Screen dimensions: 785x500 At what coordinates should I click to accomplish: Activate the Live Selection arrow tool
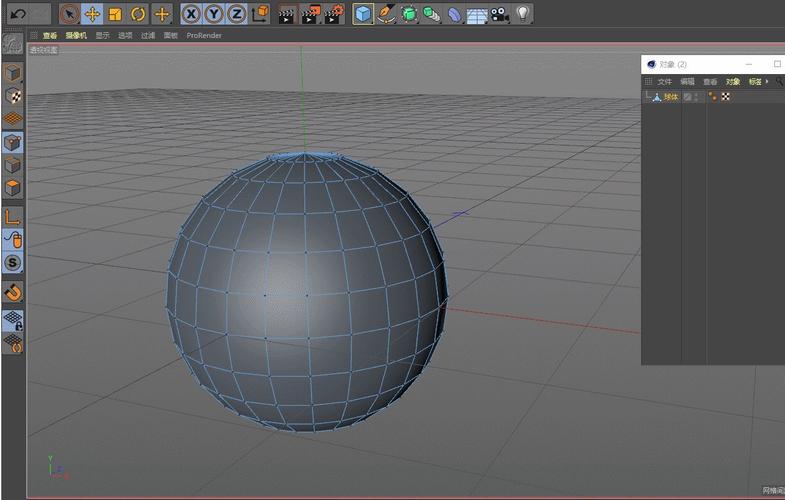pyautogui.click(x=69, y=14)
